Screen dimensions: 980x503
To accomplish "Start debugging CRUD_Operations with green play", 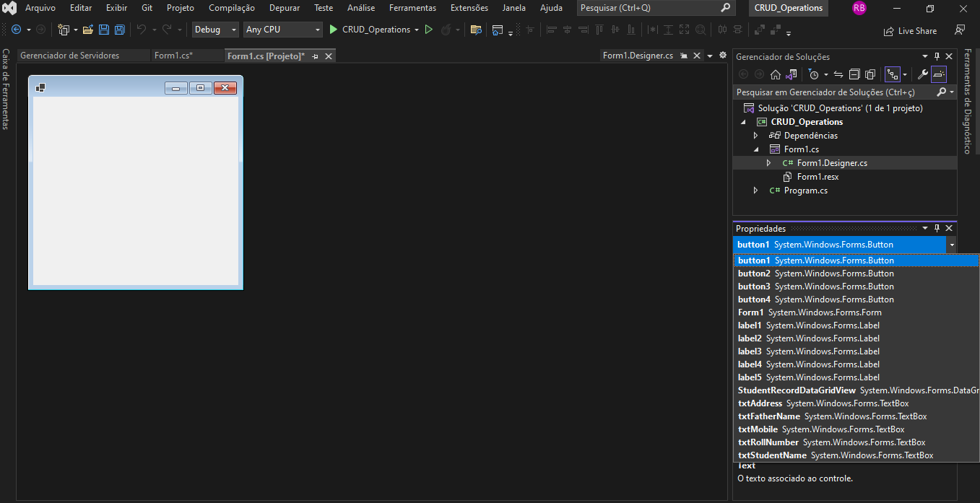I will 333,30.
